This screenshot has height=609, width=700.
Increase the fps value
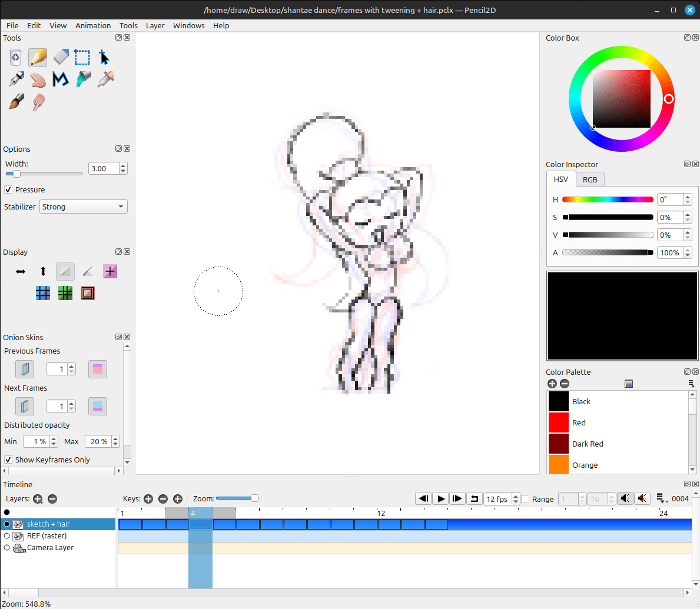pos(516,495)
